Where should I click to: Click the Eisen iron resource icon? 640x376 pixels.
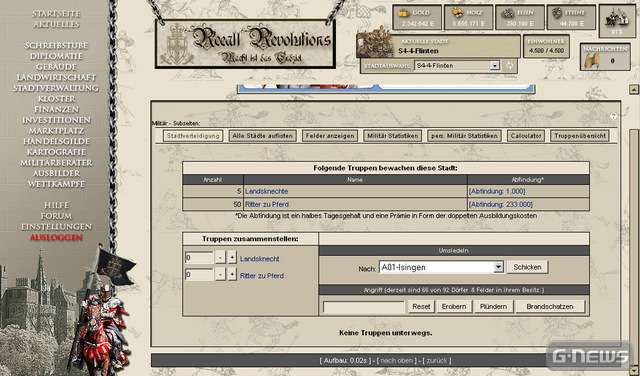(508, 13)
